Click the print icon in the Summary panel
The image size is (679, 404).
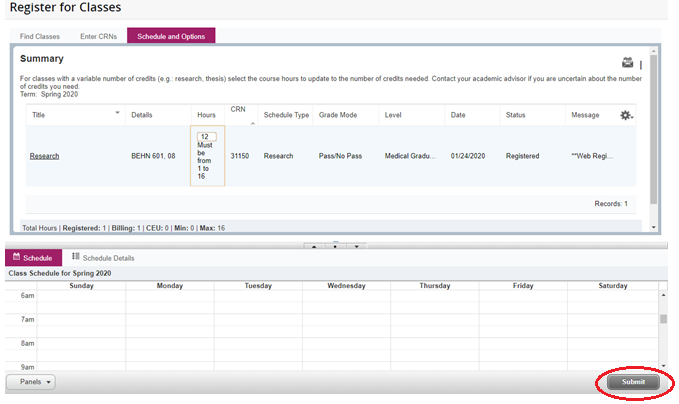point(628,62)
